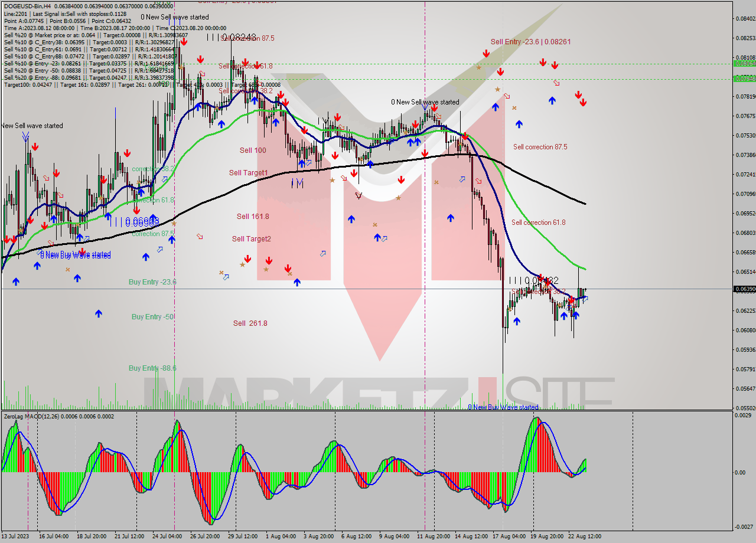
Task: Select the Sell %20 @ Entry -88 line
Action: (89, 77)
